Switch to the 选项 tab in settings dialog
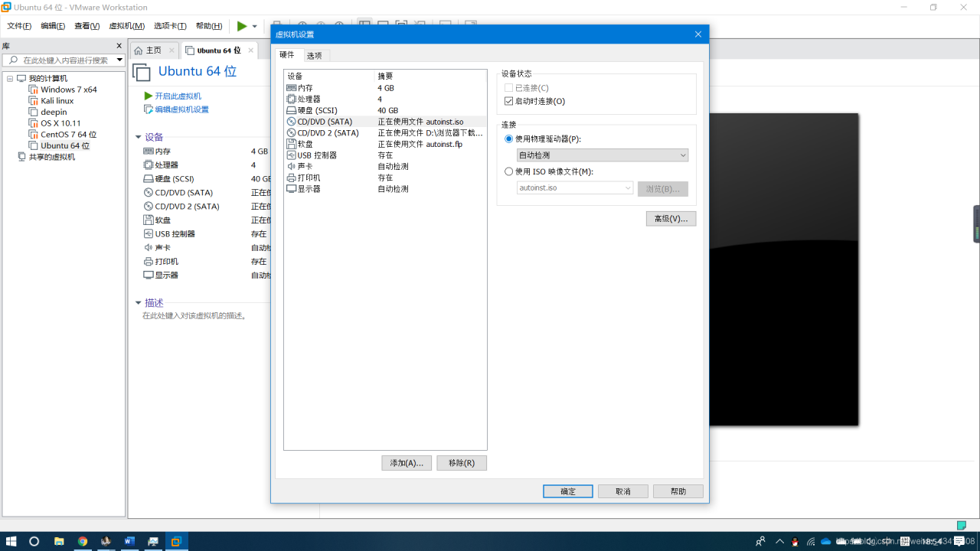The image size is (980, 551). point(314,55)
